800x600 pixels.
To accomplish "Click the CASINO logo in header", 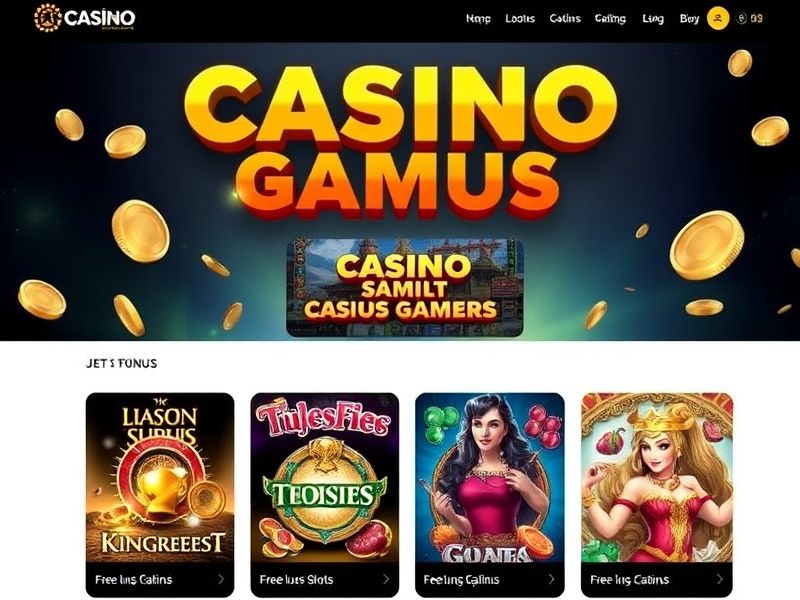I will point(85,18).
